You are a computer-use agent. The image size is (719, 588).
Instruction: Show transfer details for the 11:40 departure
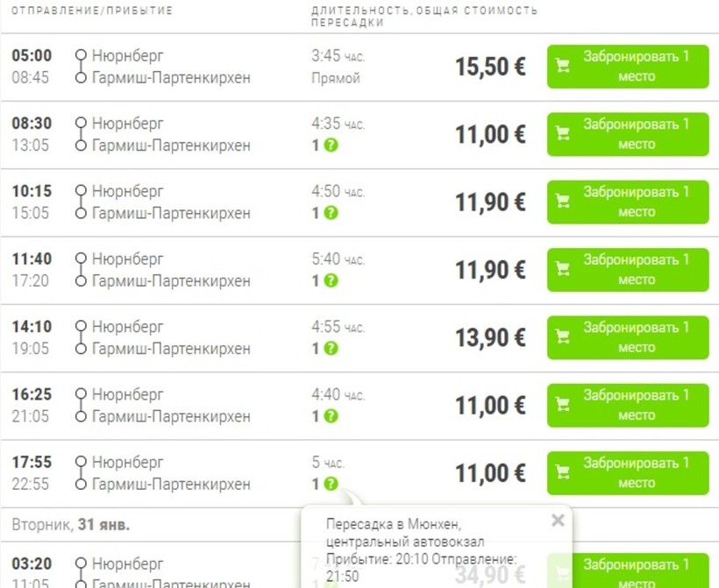pos(331,281)
